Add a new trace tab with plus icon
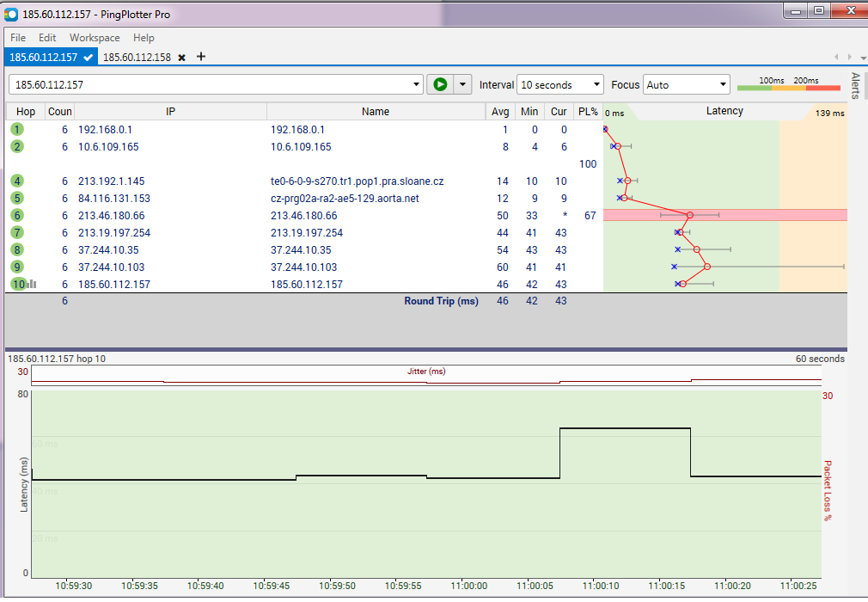Viewport: 868px width, 602px height. (x=201, y=57)
